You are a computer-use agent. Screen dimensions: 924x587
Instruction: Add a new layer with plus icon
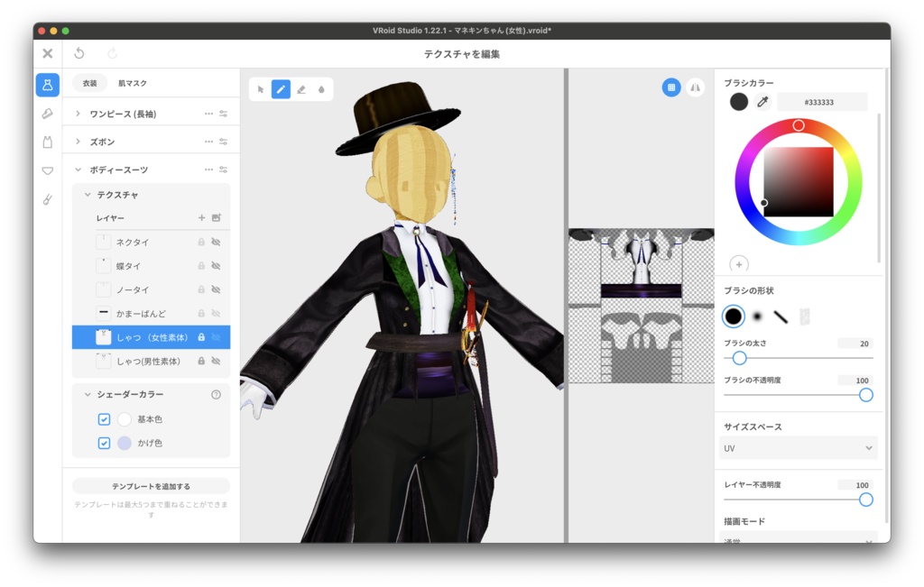201,218
